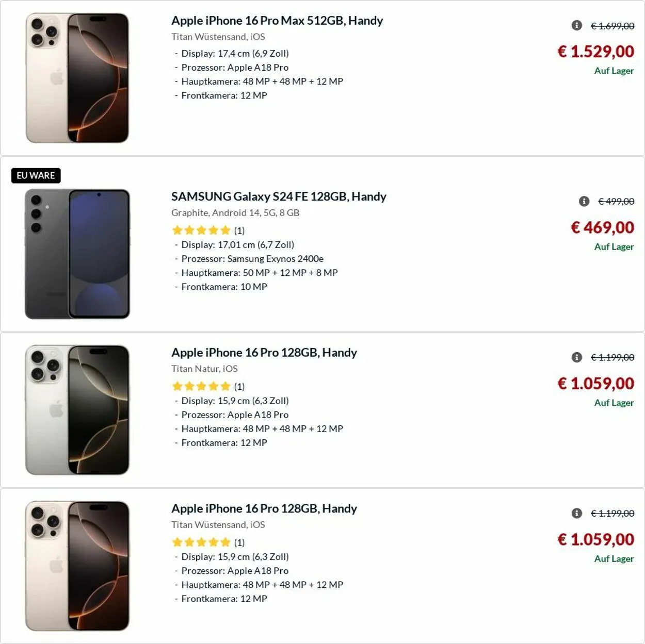Click Auf Lager under € 469,00
The width and height of the screenshot is (645, 644).
[614, 247]
